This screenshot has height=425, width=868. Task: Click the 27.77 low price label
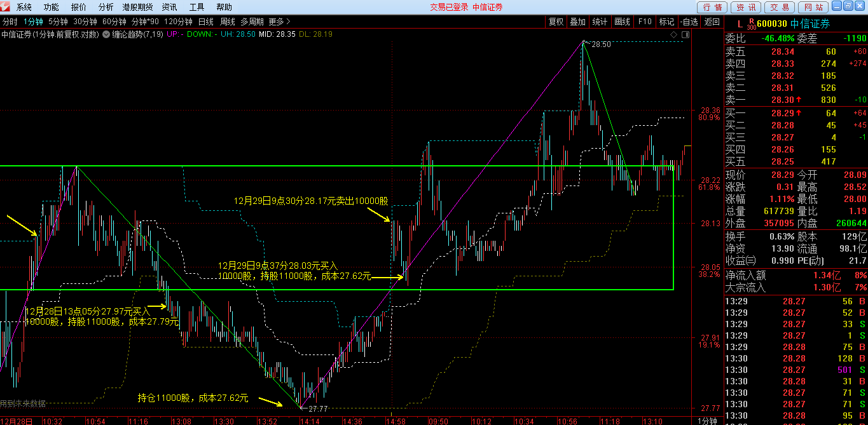(317, 409)
